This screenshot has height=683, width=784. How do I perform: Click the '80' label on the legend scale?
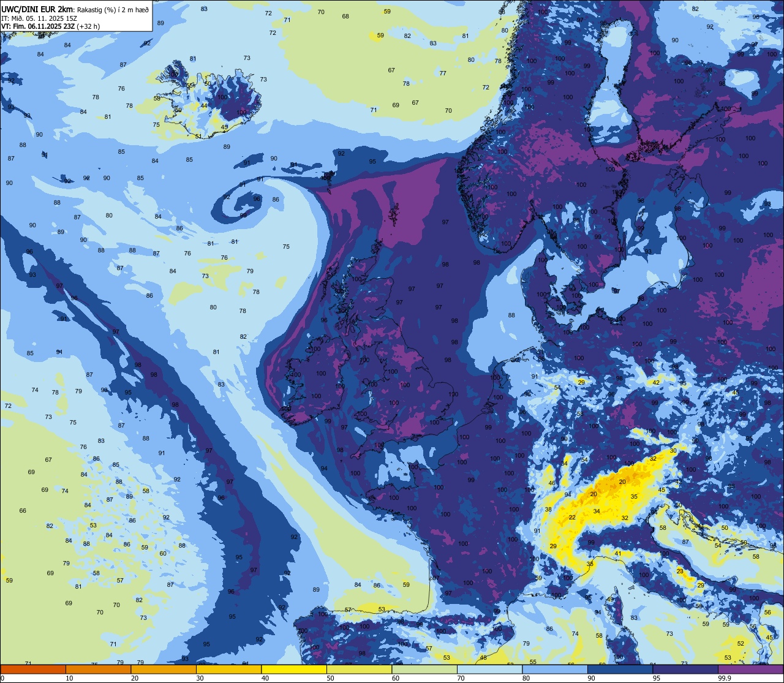click(x=526, y=678)
